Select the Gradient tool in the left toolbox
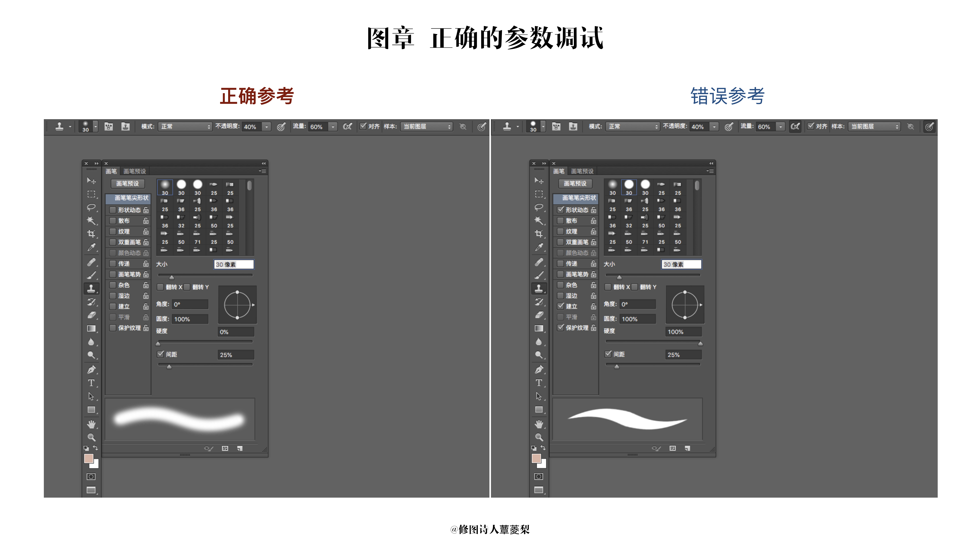The height and width of the screenshot is (551, 980). [x=91, y=328]
